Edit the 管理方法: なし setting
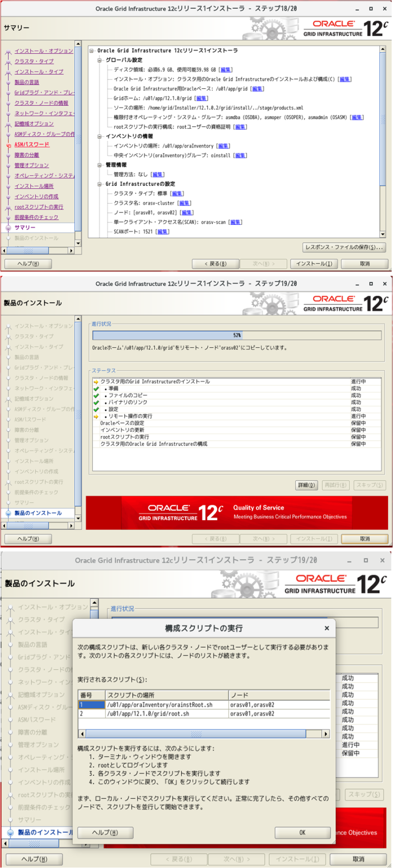Viewport: 393px width, 868px height. coord(158,175)
